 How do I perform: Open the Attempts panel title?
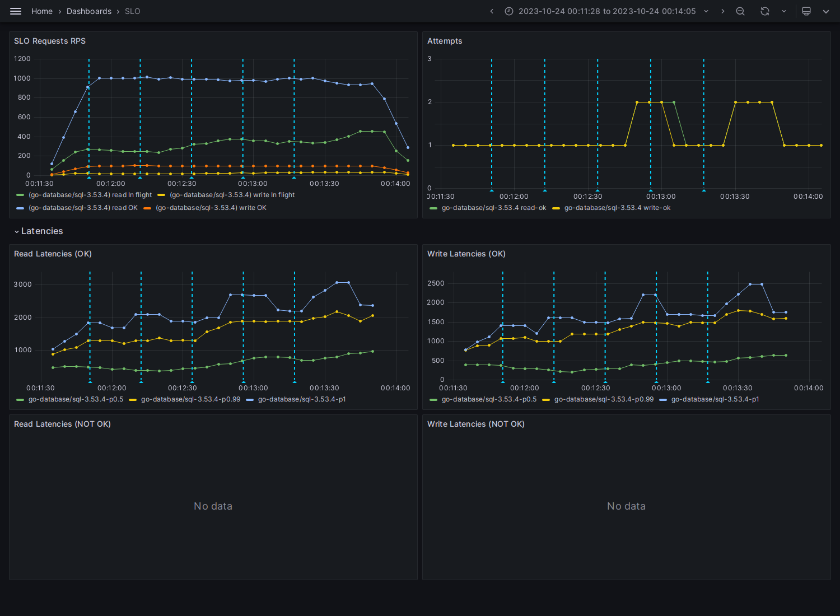445,41
